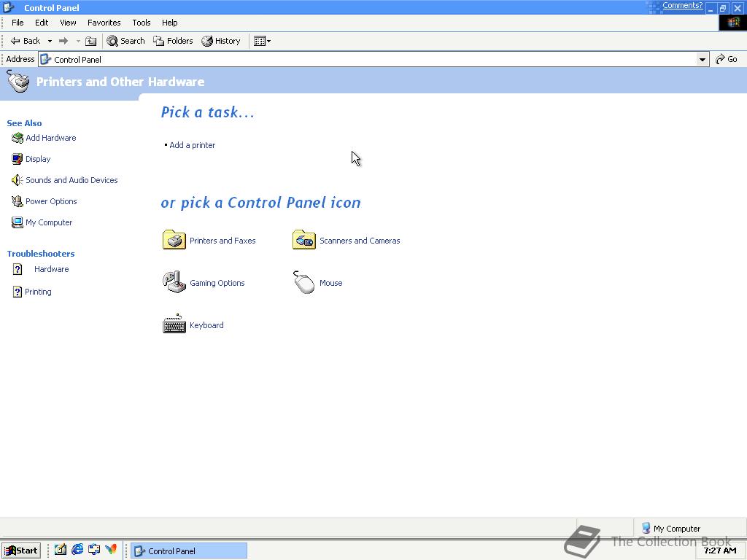Screen dimensions: 747x560
Task: Click the Scanners and Cameras text link
Action: click(360, 241)
